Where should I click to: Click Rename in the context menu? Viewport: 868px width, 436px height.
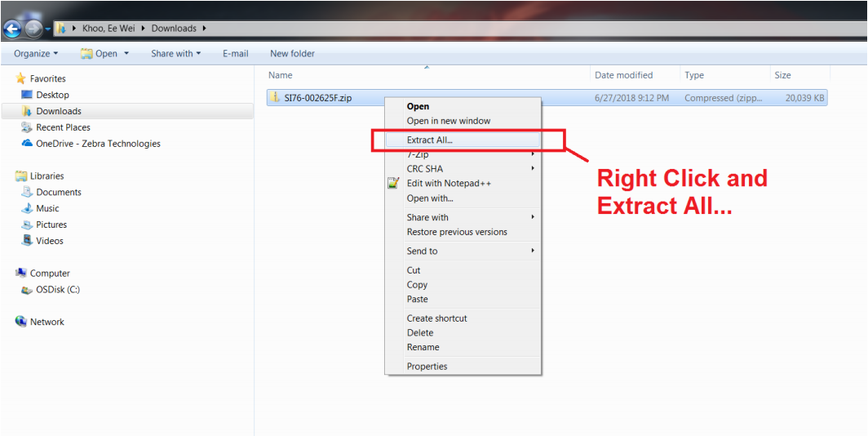(x=423, y=347)
